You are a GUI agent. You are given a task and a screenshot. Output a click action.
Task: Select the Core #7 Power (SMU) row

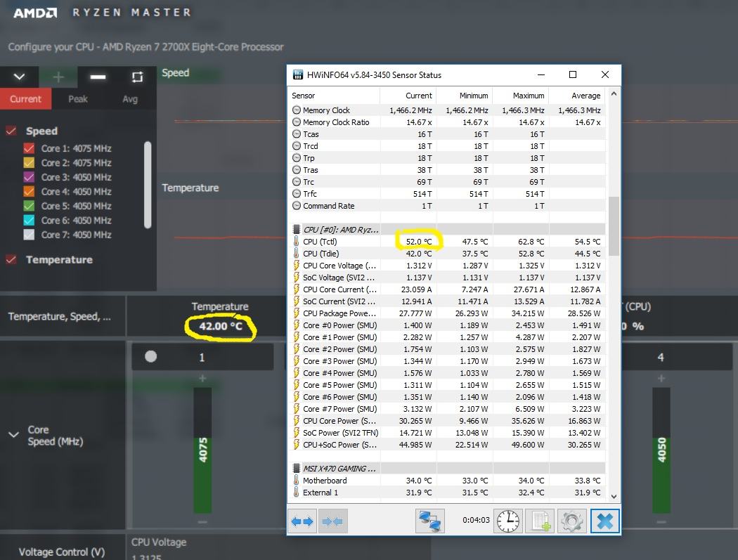click(446, 408)
